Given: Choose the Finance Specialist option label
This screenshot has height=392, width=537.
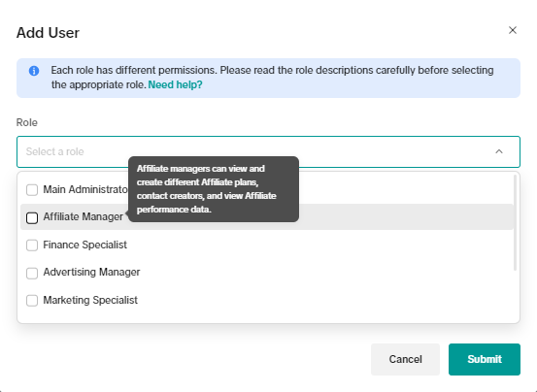Looking at the screenshot, I should [84, 245].
